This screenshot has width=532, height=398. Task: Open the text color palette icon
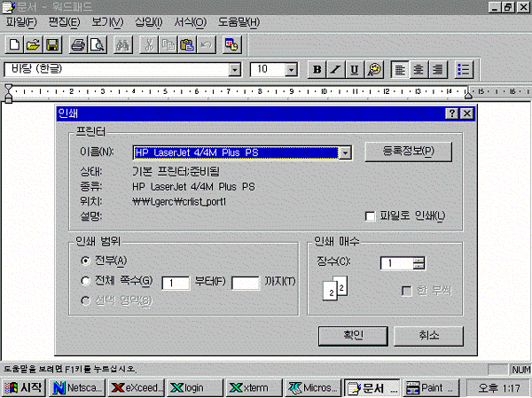point(374,69)
